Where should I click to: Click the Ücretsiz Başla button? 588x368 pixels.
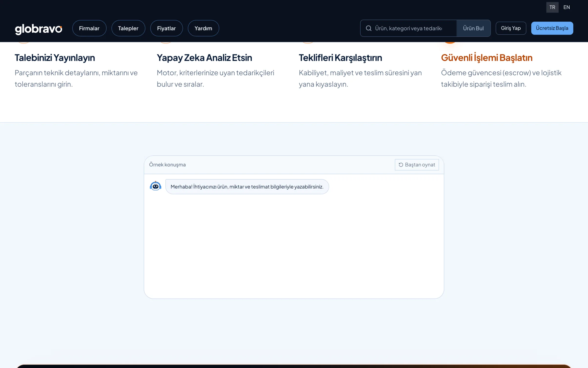(552, 28)
